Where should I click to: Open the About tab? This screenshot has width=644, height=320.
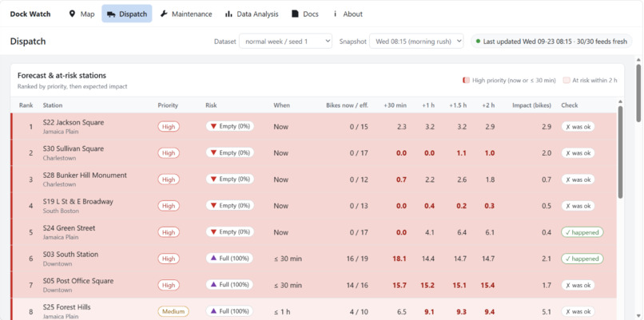coord(348,14)
